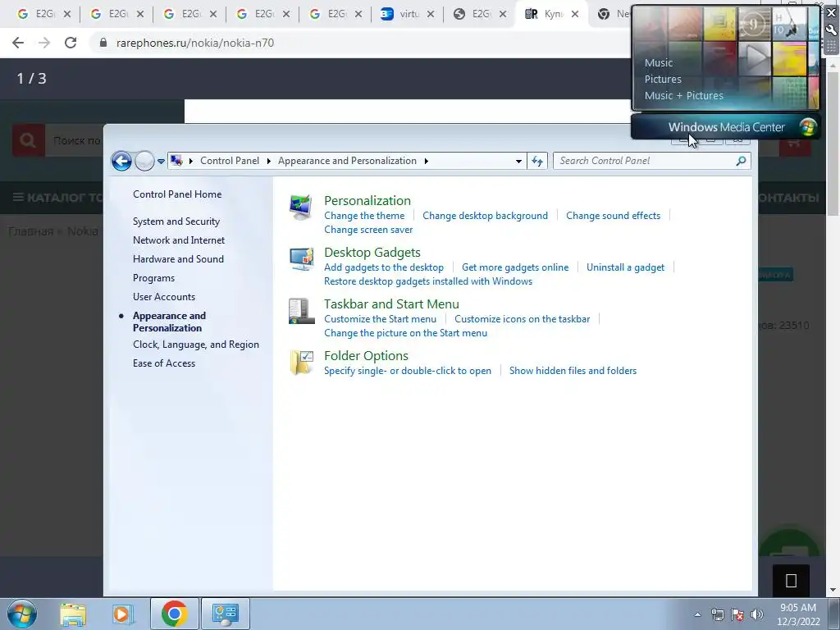This screenshot has width=840, height=630.
Task: Close the Media Center gadget
Action: click(832, 13)
